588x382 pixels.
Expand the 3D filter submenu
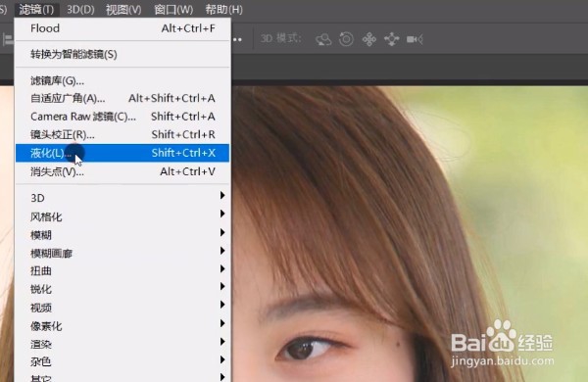pos(122,198)
